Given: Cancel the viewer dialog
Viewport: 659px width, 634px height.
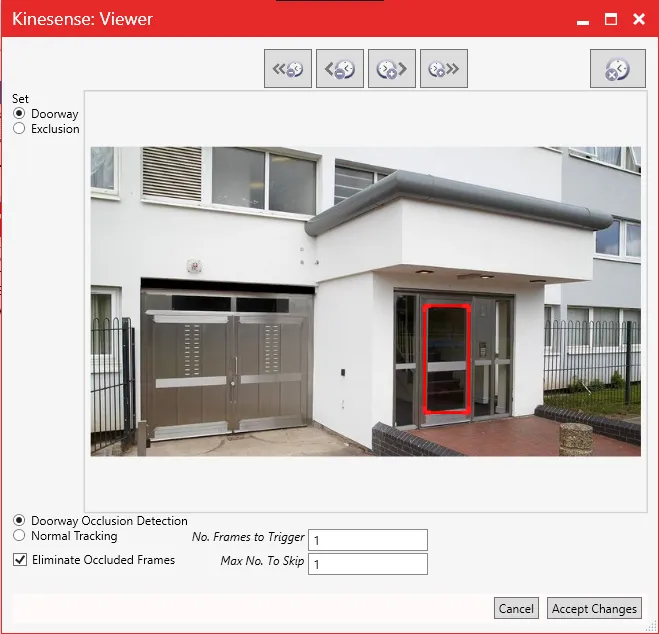Looking at the screenshot, I should tap(516, 608).
